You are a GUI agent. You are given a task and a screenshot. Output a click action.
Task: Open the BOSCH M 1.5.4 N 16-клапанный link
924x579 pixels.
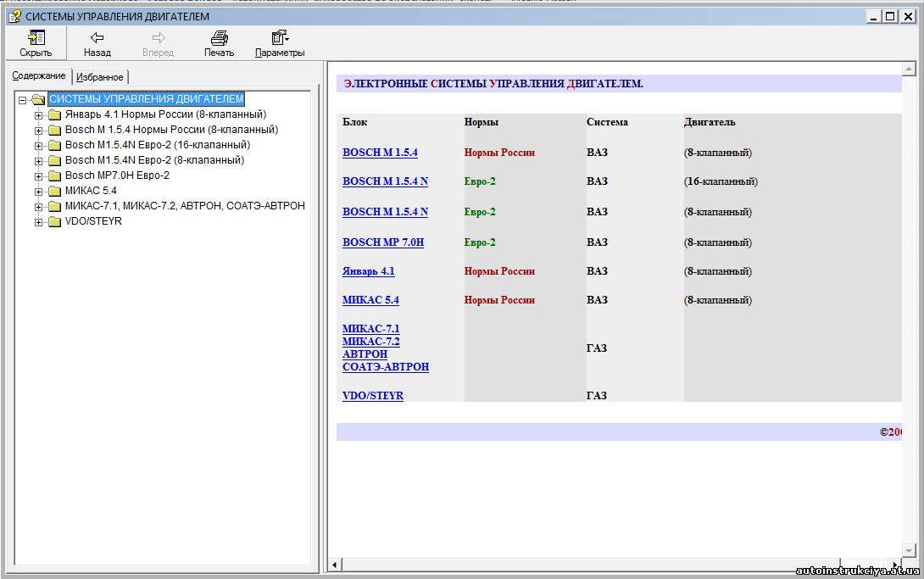[386, 181]
